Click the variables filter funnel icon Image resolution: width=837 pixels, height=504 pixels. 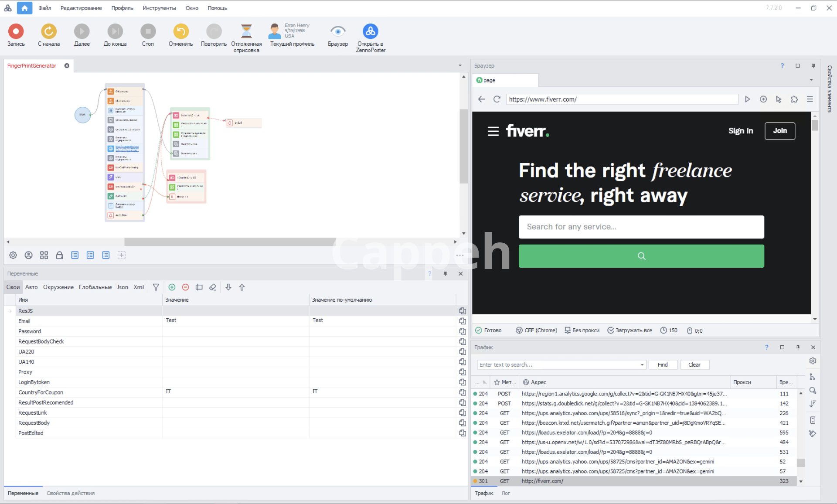(x=156, y=287)
